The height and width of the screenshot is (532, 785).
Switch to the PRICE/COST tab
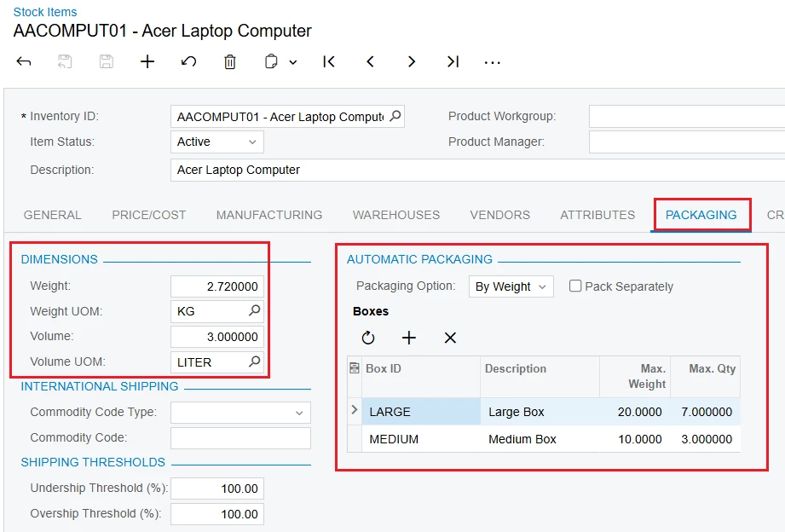[x=148, y=215]
